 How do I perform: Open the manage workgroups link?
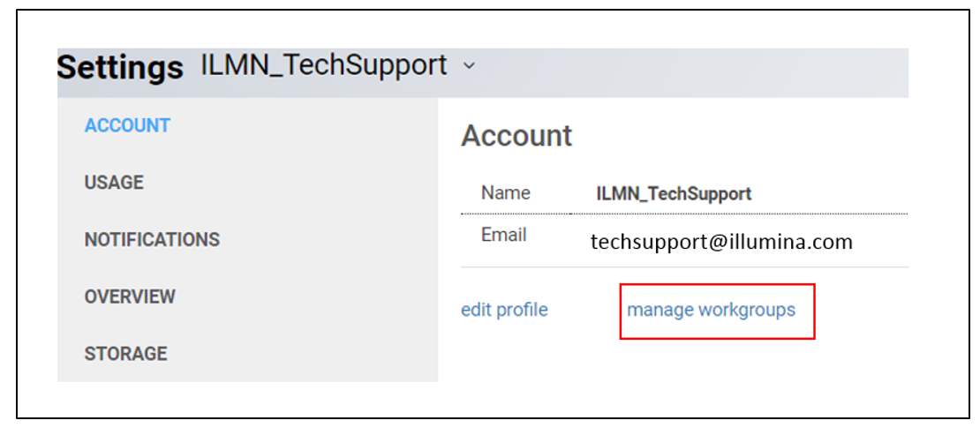point(711,310)
